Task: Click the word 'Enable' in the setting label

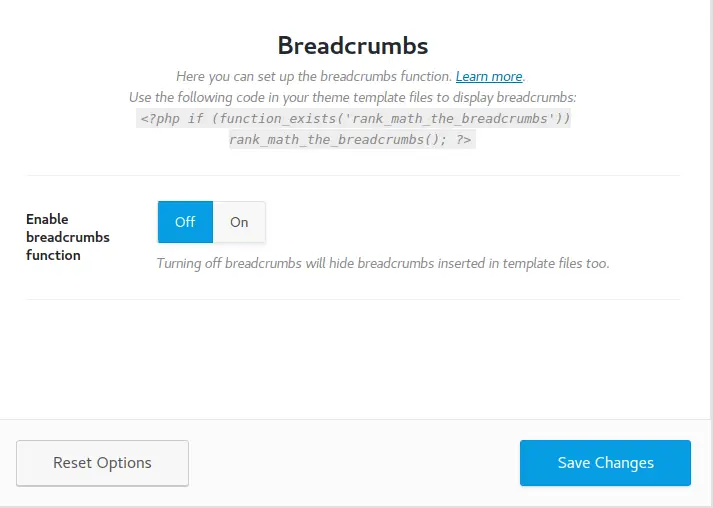Action: [x=47, y=219]
